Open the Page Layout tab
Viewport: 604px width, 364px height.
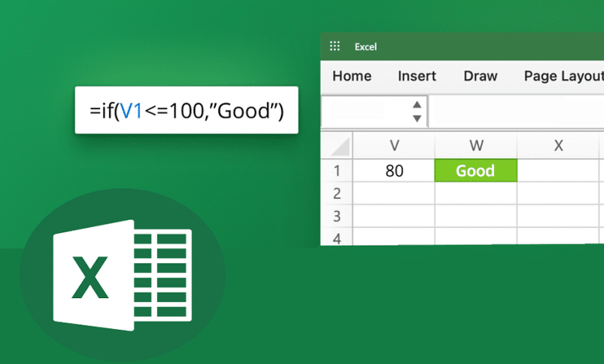click(564, 76)
